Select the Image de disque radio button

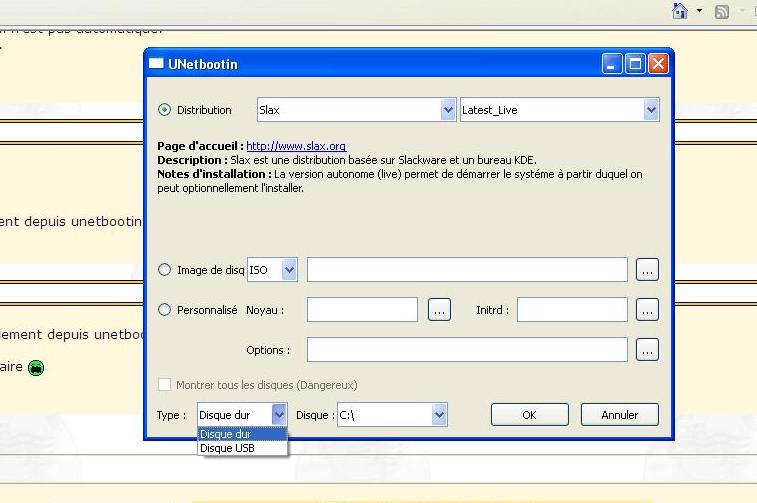point(165,269)
